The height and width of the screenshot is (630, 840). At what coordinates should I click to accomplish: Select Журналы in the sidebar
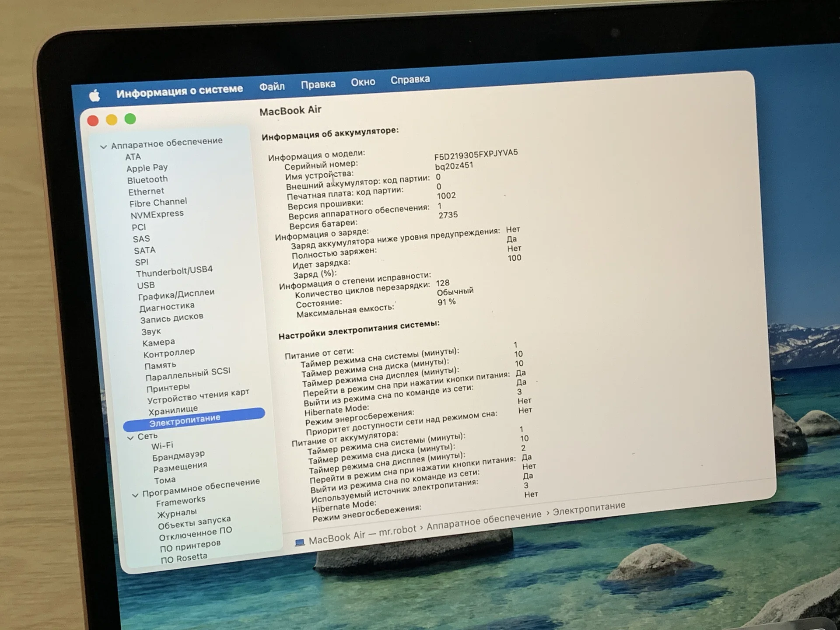[x=177, y=513]
